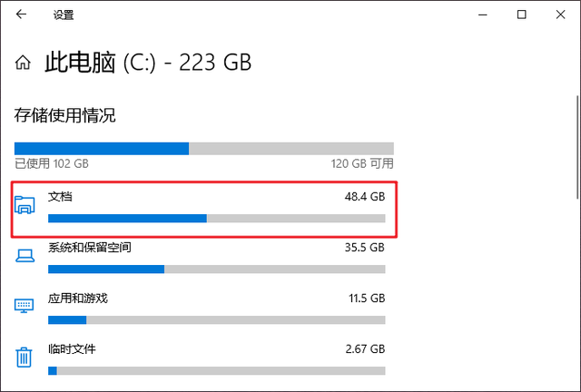This screenshot has width=581, height=392.
Task: Maximize the 设置 window
Action: click(521, 15)
